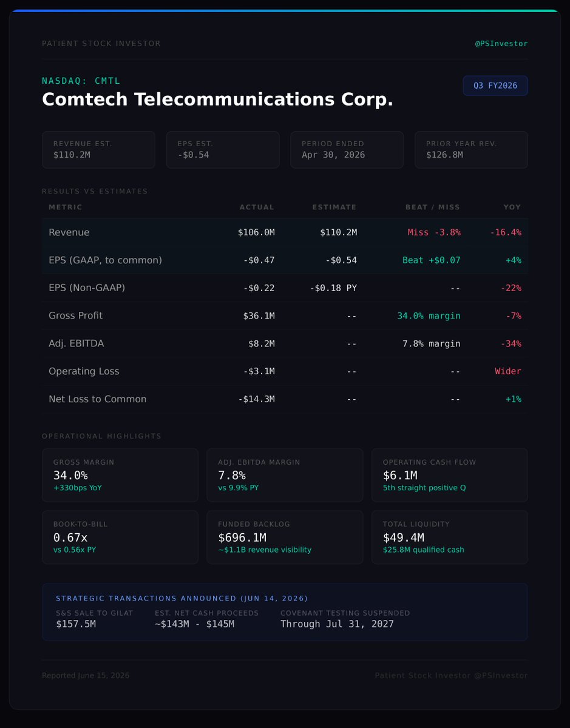Click the Miss -3.8% revenue value
Viewport: 570px width, 728px height.
(x=434, y=232)
